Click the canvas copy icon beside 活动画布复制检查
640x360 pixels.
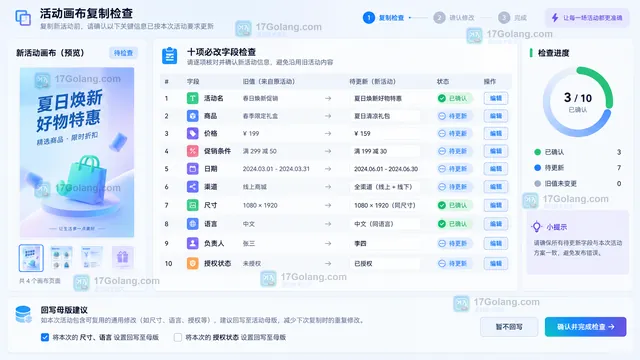[x=23, y=18]
